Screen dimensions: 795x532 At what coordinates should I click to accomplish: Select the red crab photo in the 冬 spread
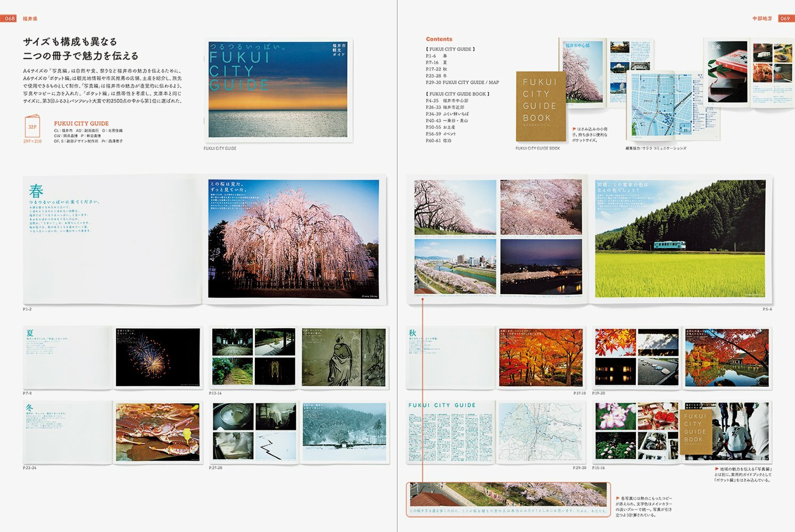tap(158, 432)
